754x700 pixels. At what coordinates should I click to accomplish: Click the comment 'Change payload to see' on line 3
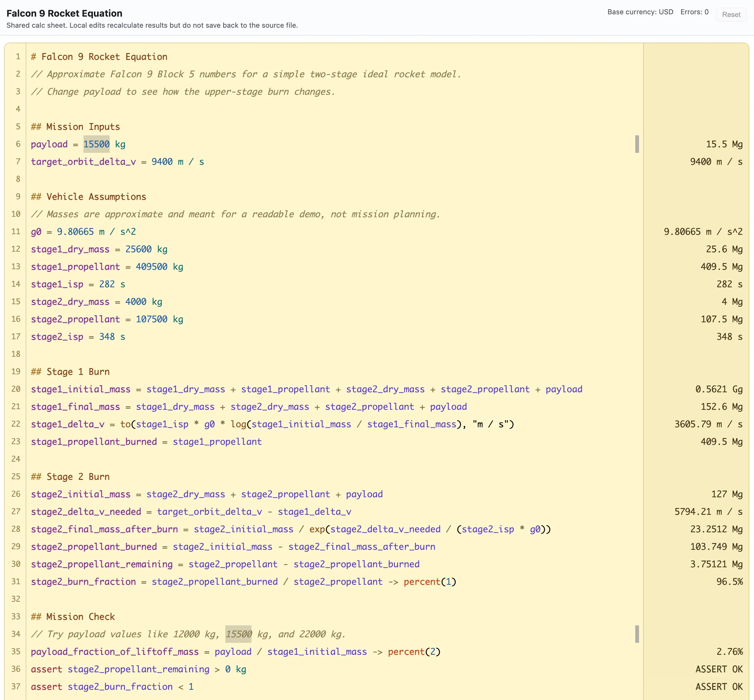[183, 92]
